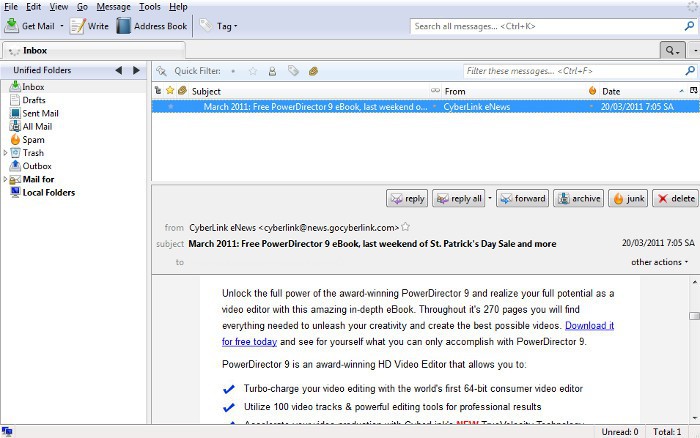Screen dimensions: 700x438
Task: Open the Spam folder
Action: tap(33, 139)
